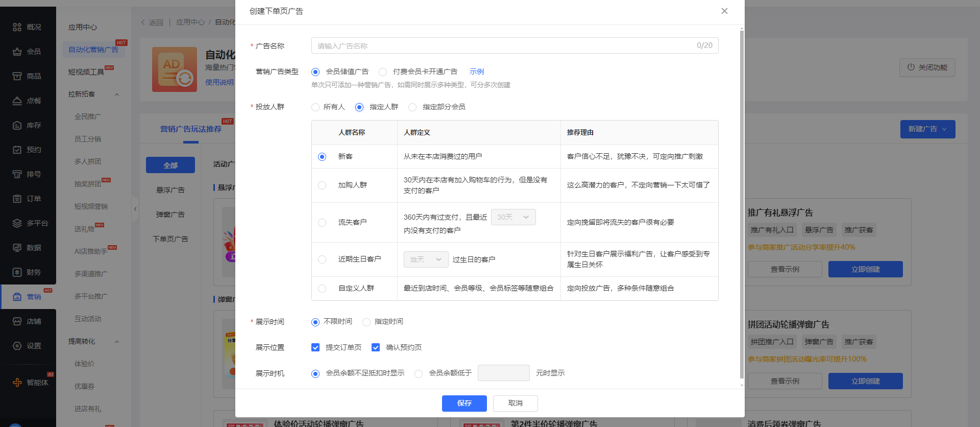This screenshot has height=427, width=980.
Task: Uncheck the 提交订单页 checkbox
Action: [x=315, y=347]
